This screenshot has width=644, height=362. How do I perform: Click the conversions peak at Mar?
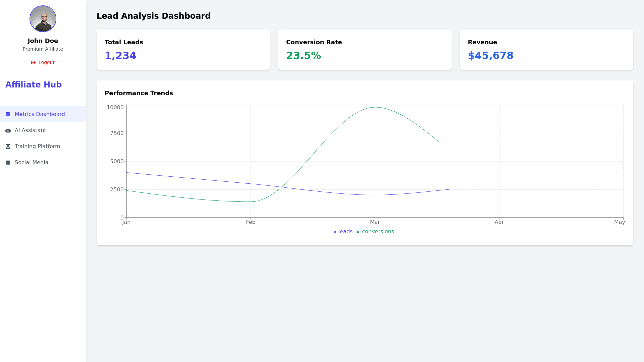tap(375, 107)
